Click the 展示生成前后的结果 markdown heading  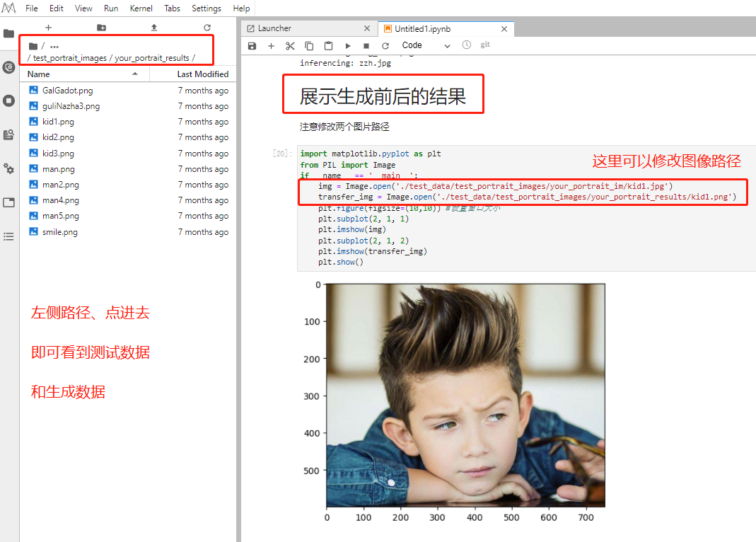point(383,96)
